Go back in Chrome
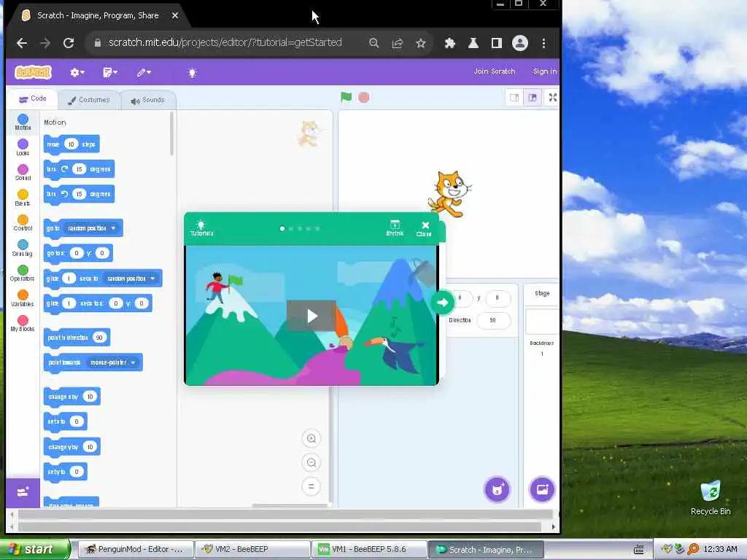This screenshot has height=560, width=747. (x=21, y=43)
